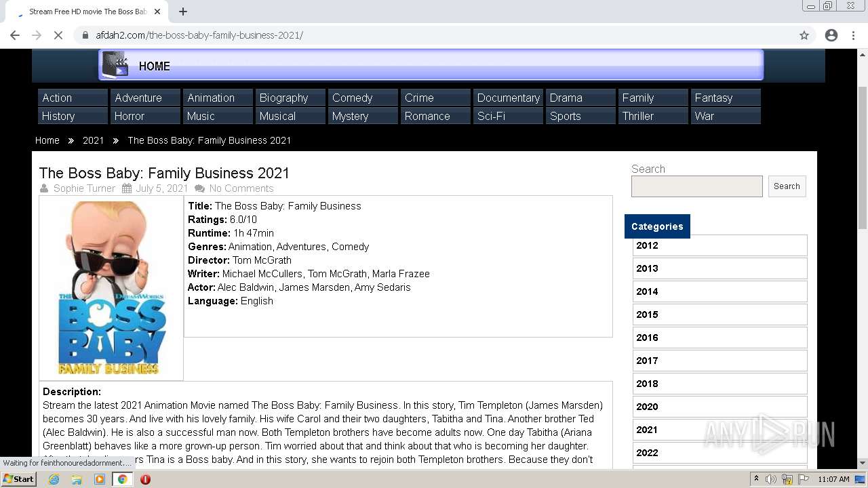Open Chrome three-dot menu
The height and width of the screenshot is (488, 868).
[853, 35]
